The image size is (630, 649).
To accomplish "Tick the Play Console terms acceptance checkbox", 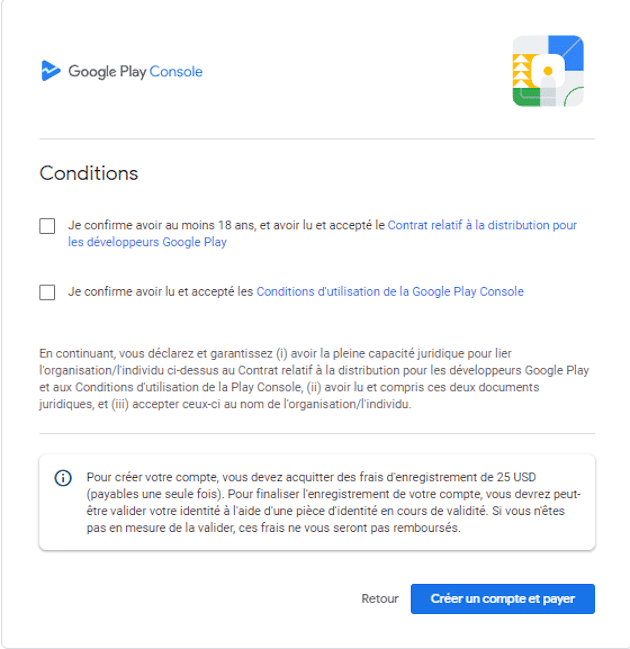I will tap(47, 292).
